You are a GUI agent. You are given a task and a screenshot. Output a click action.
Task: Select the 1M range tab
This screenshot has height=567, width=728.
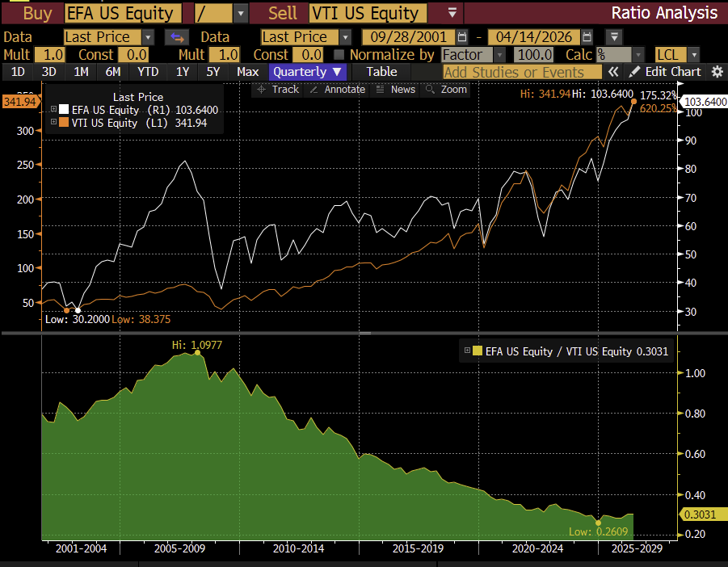(x=81, y=72)
